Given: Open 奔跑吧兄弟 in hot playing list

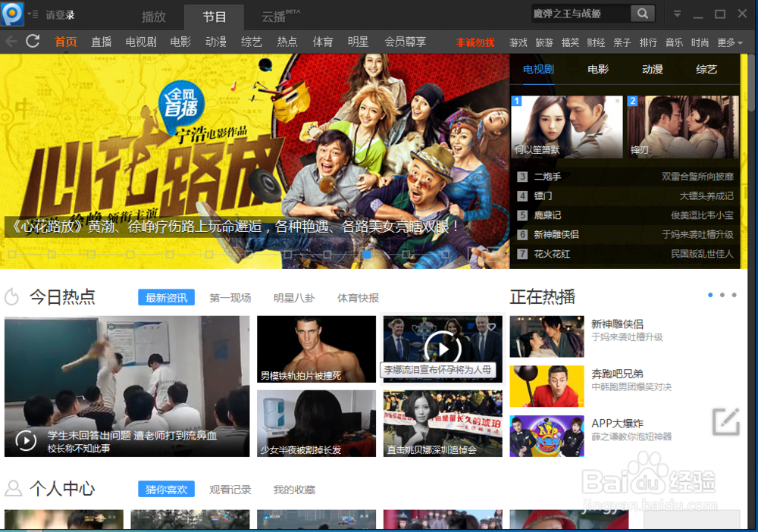Looking at the screenshot, I should click(590, 386).
